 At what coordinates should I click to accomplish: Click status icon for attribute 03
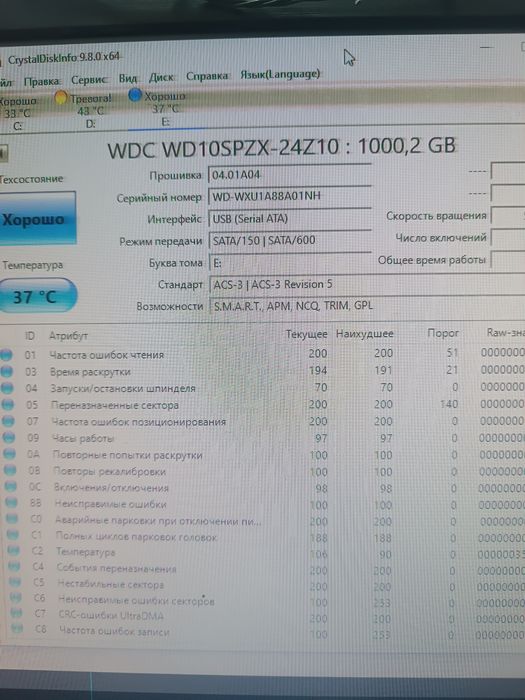(7, 371)
